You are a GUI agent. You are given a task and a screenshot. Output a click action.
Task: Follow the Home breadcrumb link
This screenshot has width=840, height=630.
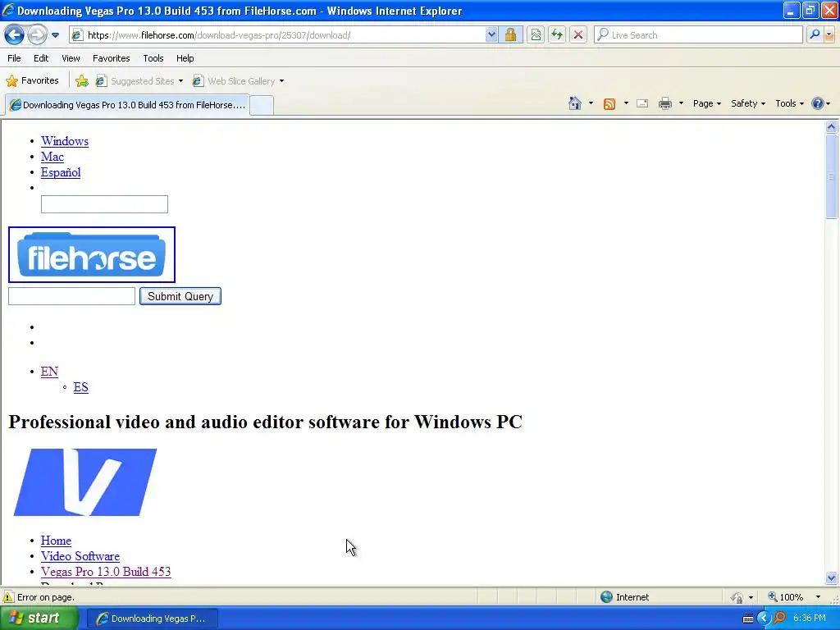57,541
